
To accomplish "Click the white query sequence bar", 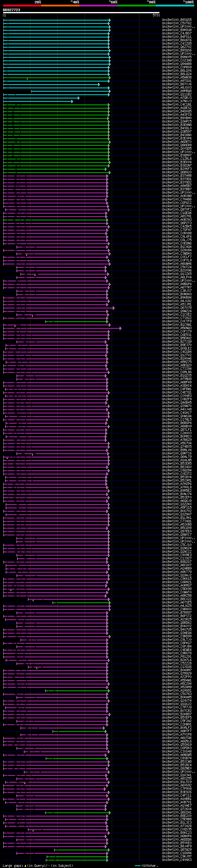I will (x=81, y=13).
